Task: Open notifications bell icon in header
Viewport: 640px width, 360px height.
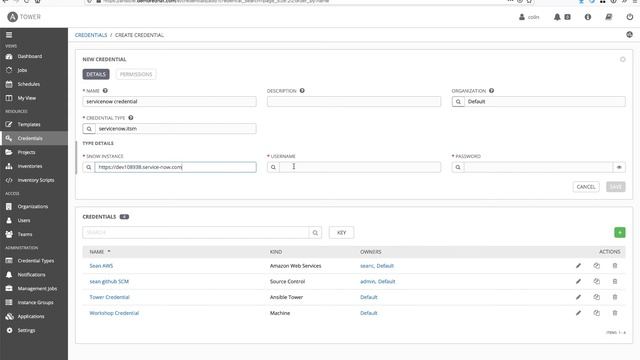Action: click(557, 17)
